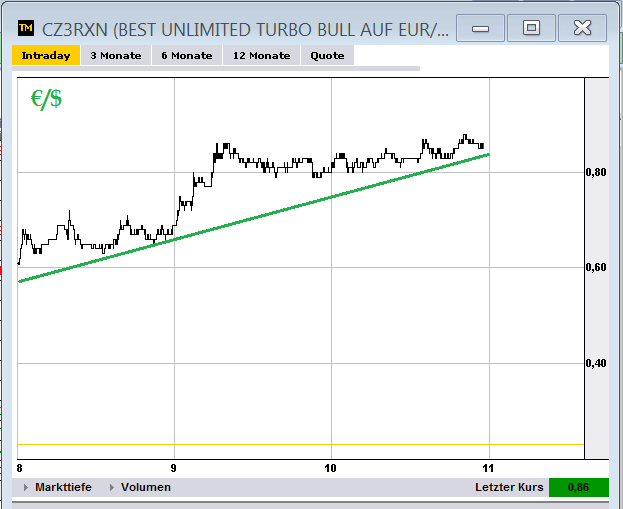This screenshot has width=623, height=509.
Task: Click the 0,80 price axis label
Action: pyautogui.click(x=595, y=173)
